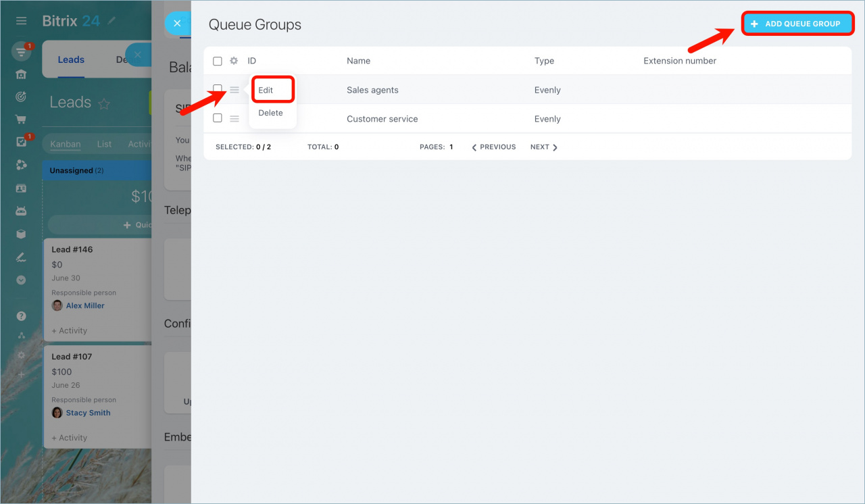This screenshot has height=504, width=865.
Task: Open row actions menu for Customer service
Action: coord(234,119)
